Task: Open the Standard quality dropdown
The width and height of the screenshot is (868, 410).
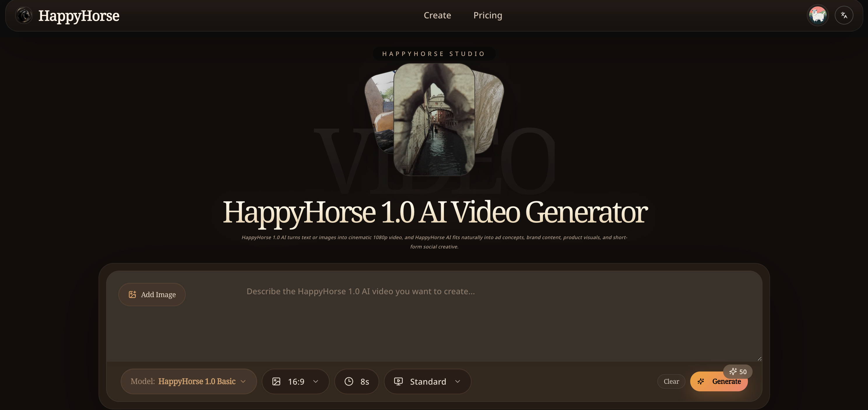Action: click(x=427, y=381)
